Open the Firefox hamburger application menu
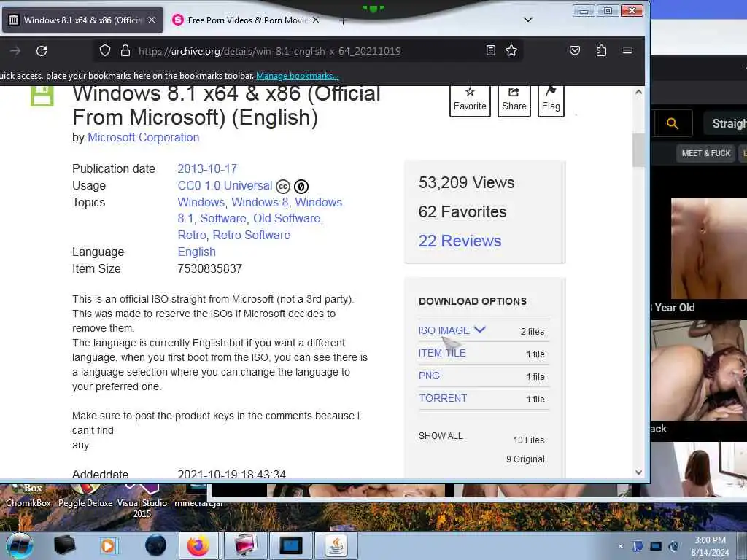747x560 pixels. (627, 50)
